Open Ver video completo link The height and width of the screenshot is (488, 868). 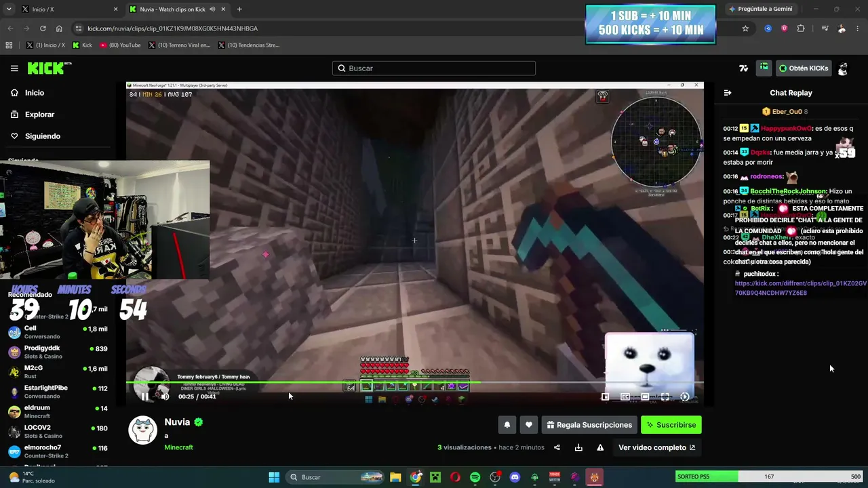(x=656, y=447)
